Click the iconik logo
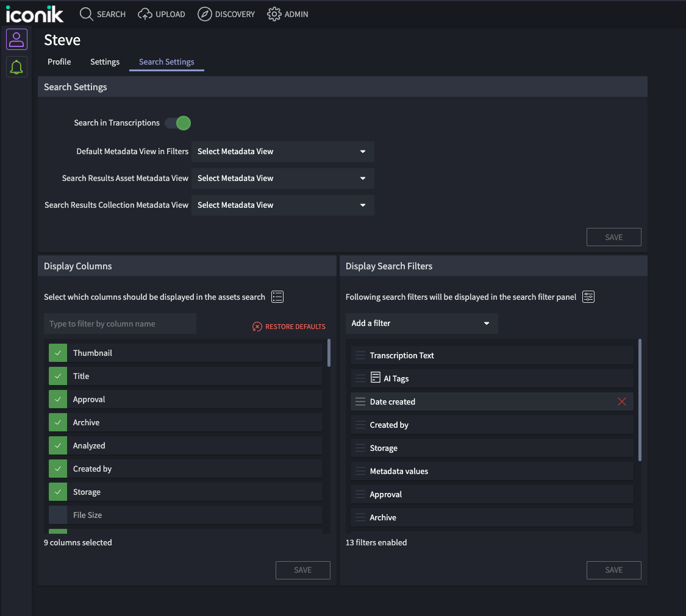The width and height of the screenshot is (686, 616). [x=35, y=14]
